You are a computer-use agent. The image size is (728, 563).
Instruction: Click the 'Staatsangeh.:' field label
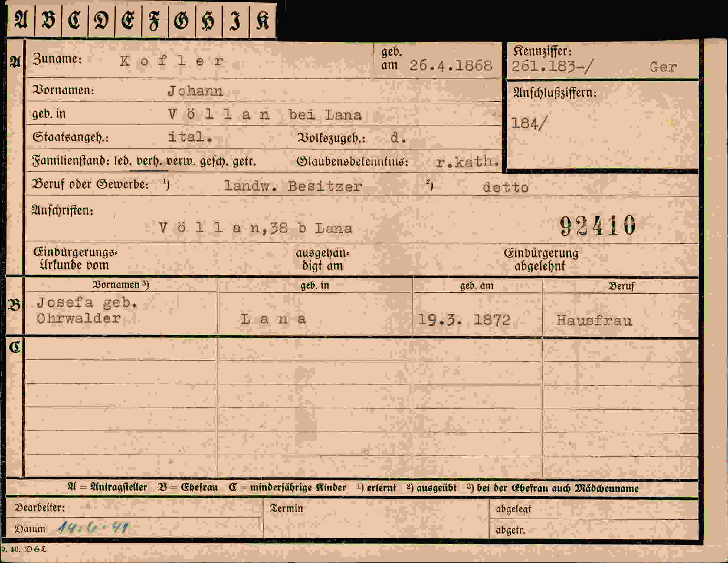click(x=71, y=137)
